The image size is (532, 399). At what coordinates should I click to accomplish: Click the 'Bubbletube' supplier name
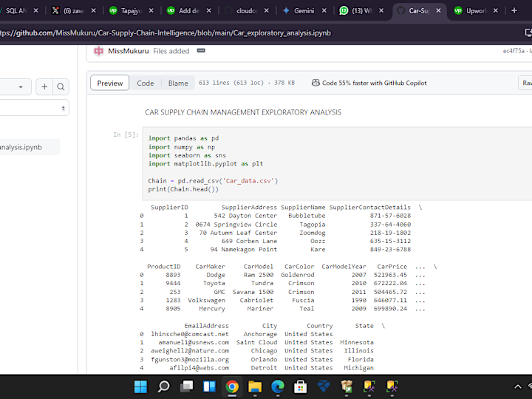tap(307, 216)
